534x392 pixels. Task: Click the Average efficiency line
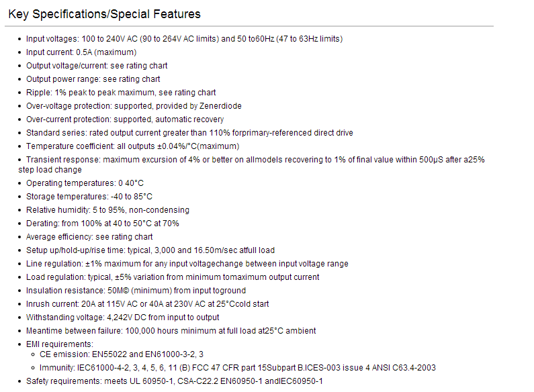89,237
